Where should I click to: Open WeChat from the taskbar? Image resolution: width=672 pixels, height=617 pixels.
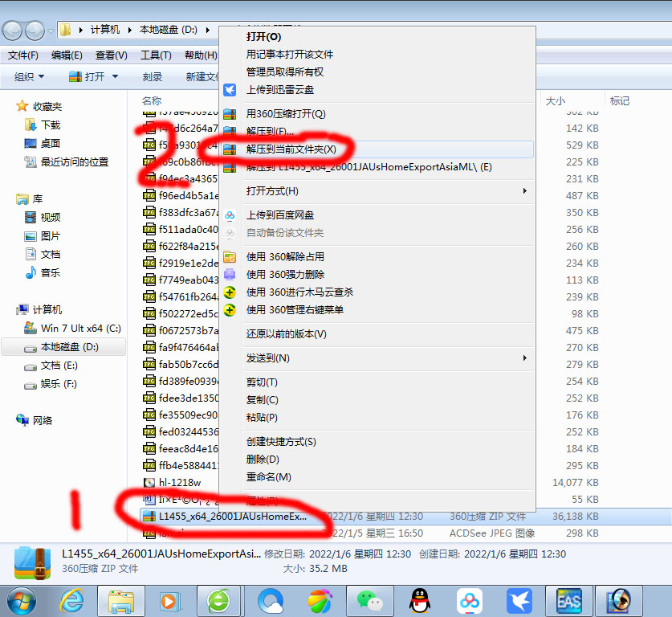coord(369,601)
